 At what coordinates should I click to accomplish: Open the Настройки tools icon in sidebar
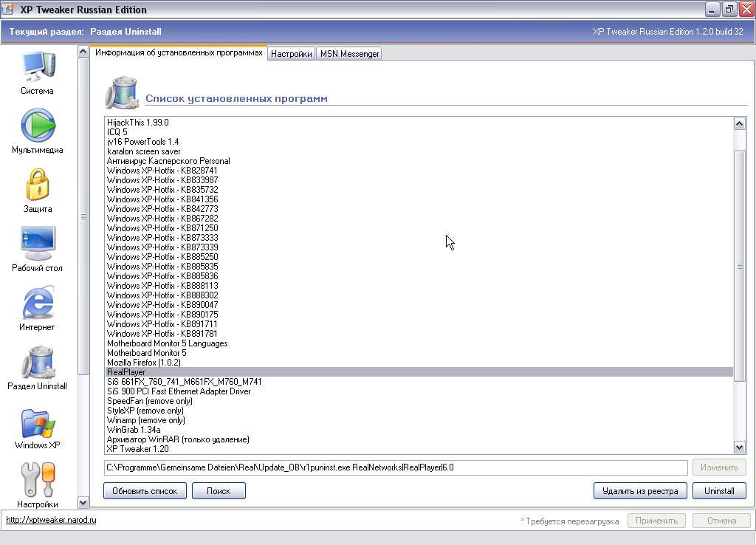click(x=38, y=480)
